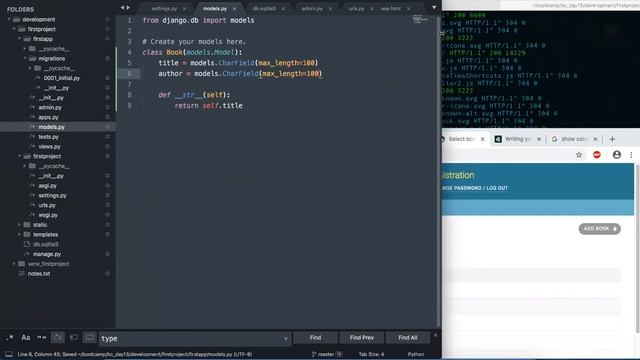The width and height of the screenshot is (640, 360).
Task: Open apps.py in sidebar
Action: coord(48,117)
